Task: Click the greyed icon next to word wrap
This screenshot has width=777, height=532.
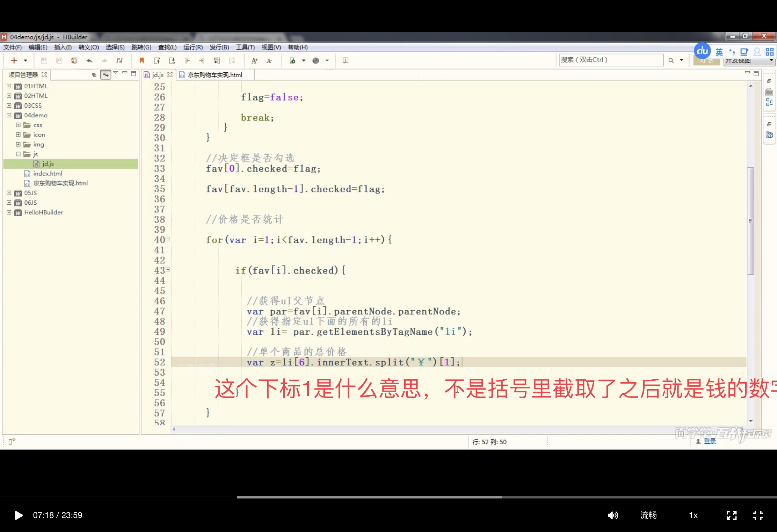Action: 232,60
